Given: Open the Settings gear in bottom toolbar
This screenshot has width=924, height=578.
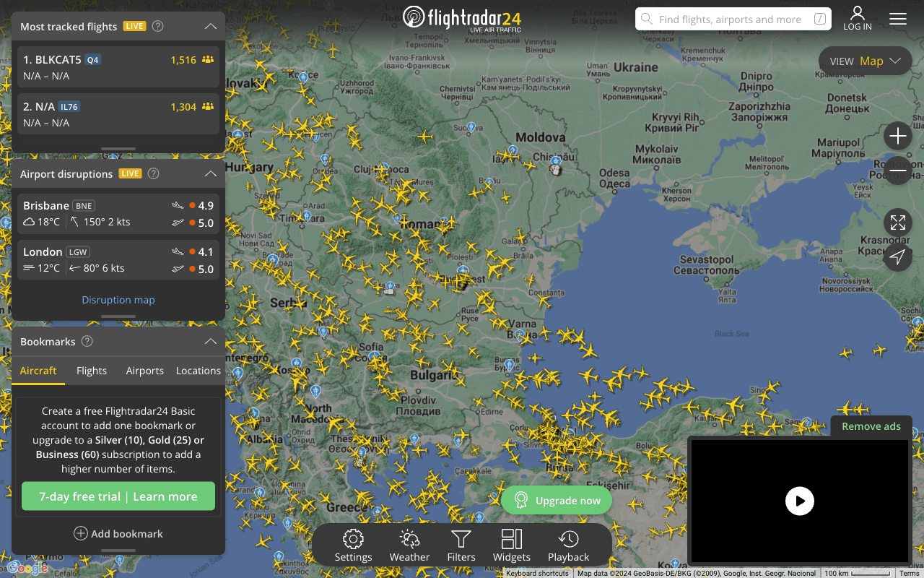Looking at the screenshot, I should click(353, 545).
